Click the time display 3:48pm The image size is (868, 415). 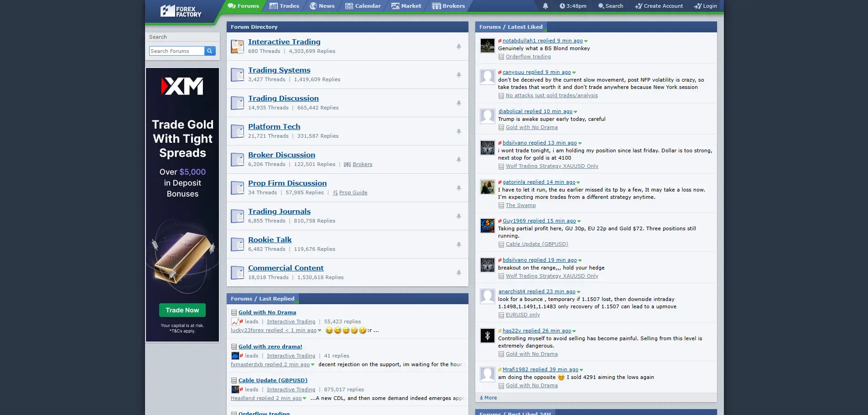(x=573, y=6)
